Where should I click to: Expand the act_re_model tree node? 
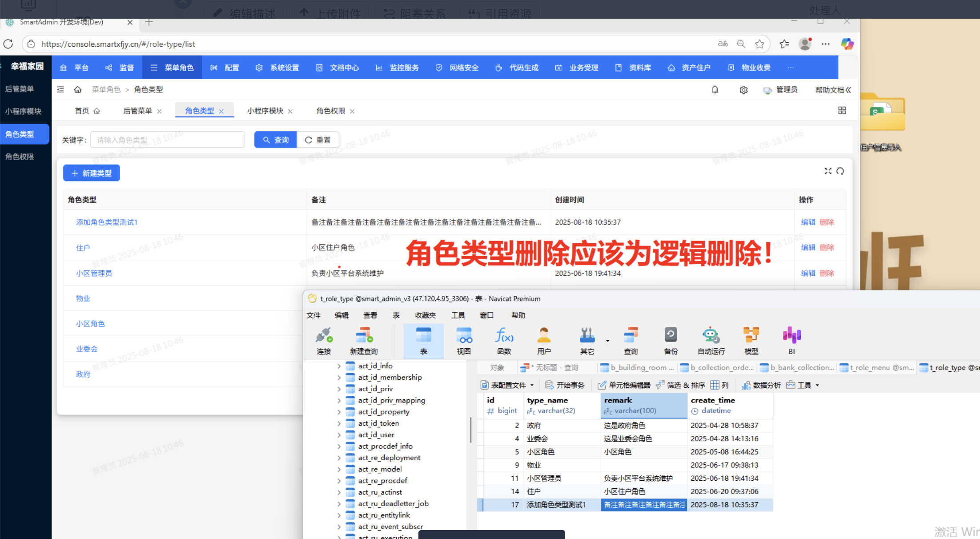tap(339, 469)
